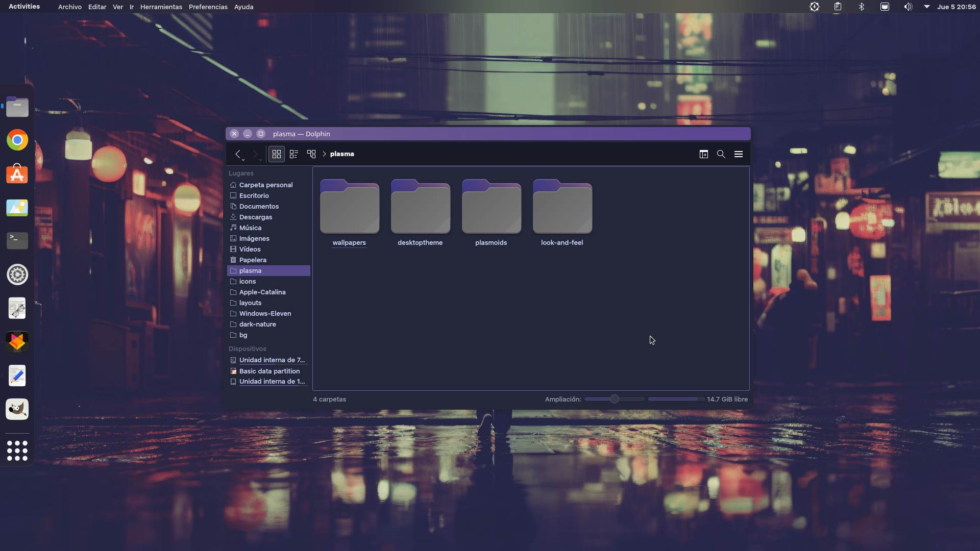Open the Editar menu

click(97, 7)
